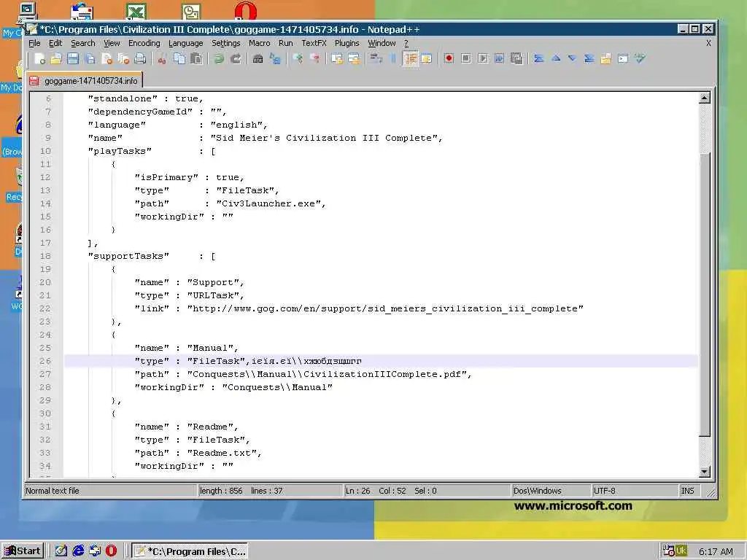The image size is (747, 560).
Task: Click the Stop Recording macro icon
Action: point(466,58)
